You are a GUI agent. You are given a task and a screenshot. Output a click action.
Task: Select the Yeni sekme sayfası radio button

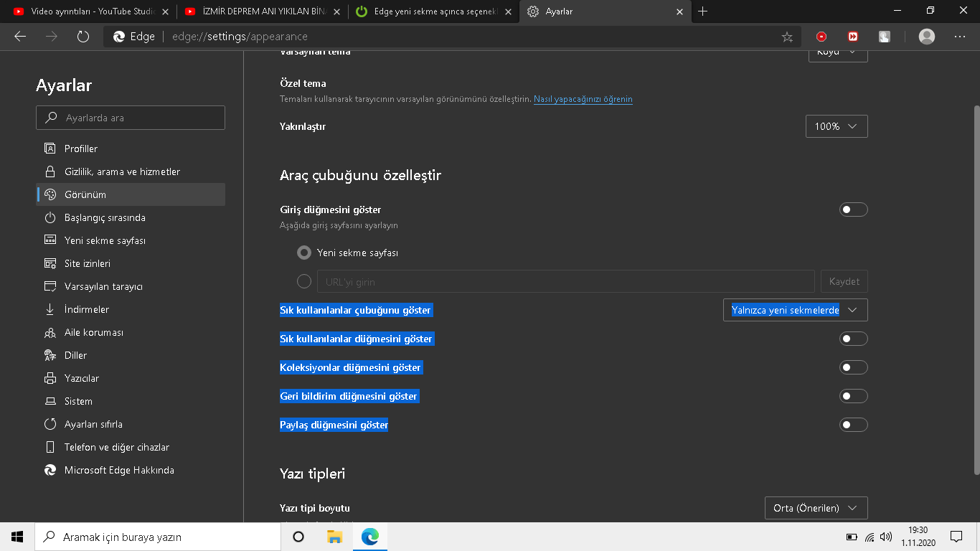304,253
